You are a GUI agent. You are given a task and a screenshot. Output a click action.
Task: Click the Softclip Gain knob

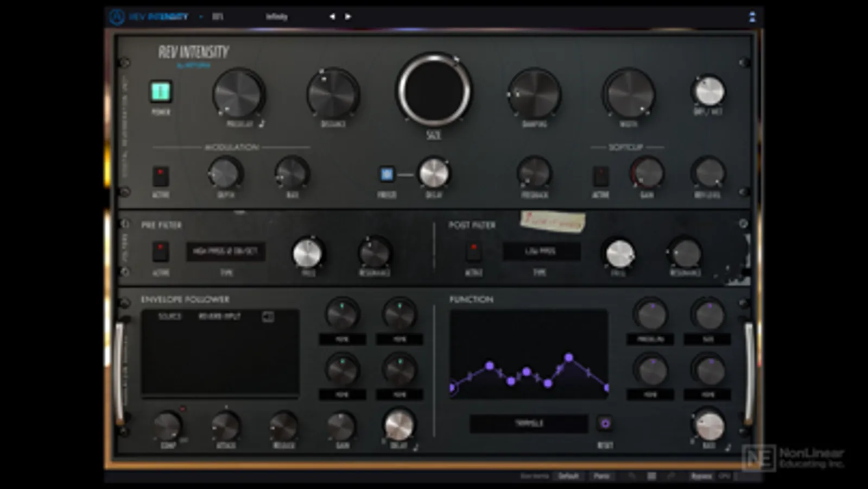pos(647,173)
